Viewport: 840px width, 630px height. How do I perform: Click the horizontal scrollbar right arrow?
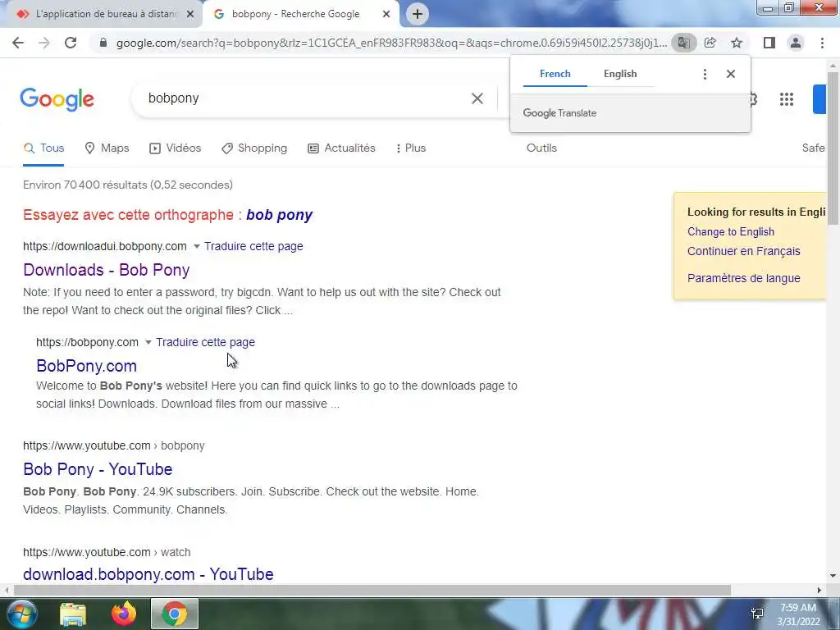click(819, 591)
